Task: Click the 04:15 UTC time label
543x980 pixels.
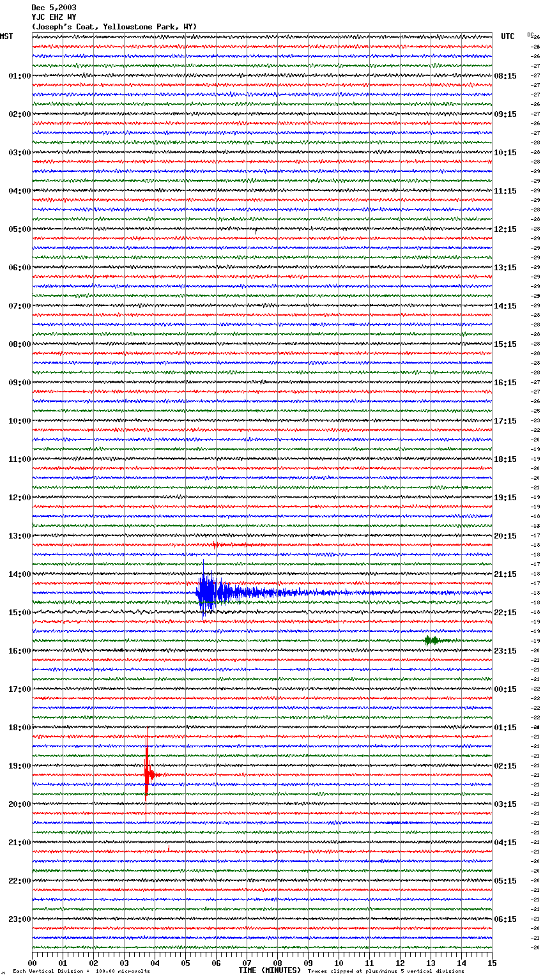Action: coord(505,843)
